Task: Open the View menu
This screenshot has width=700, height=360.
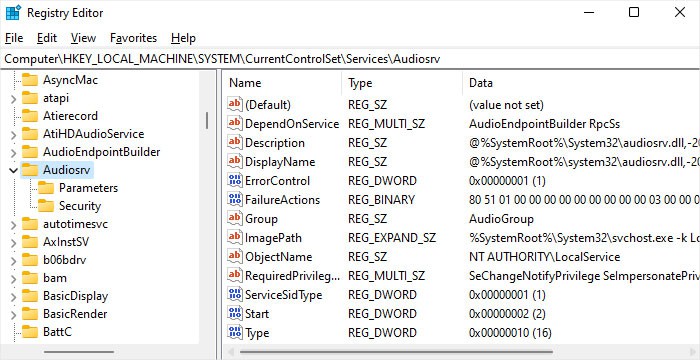Action: point(83,38)
